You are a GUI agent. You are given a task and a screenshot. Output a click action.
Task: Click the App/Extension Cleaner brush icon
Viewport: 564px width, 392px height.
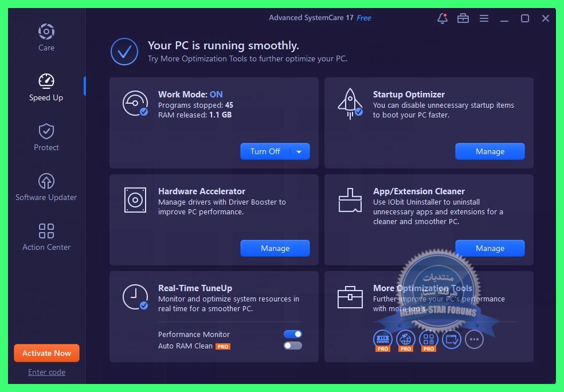(350, 201)
